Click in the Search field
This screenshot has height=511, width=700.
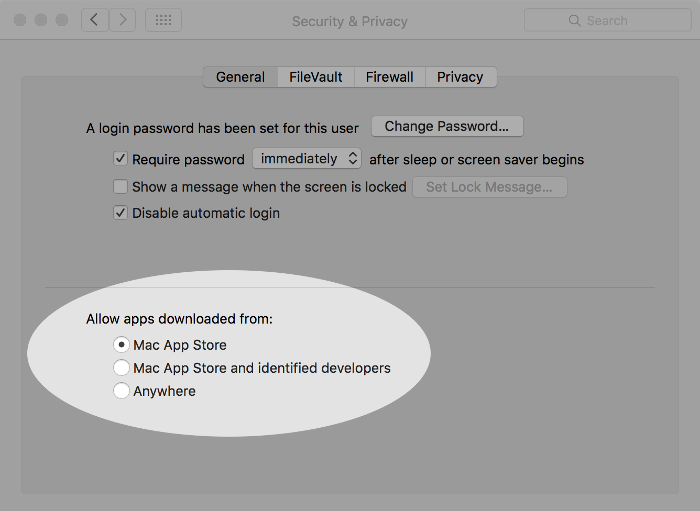click(608, 20)
